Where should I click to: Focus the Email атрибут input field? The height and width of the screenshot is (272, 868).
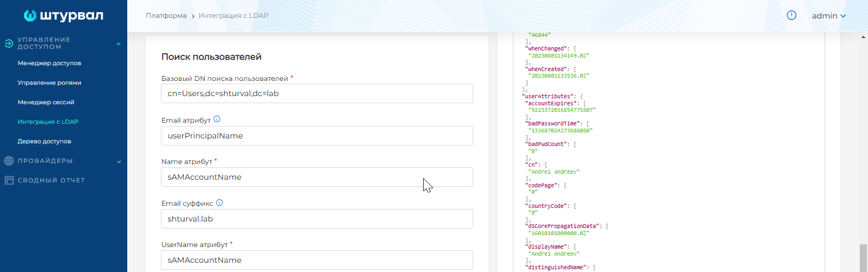coord(317,136)
